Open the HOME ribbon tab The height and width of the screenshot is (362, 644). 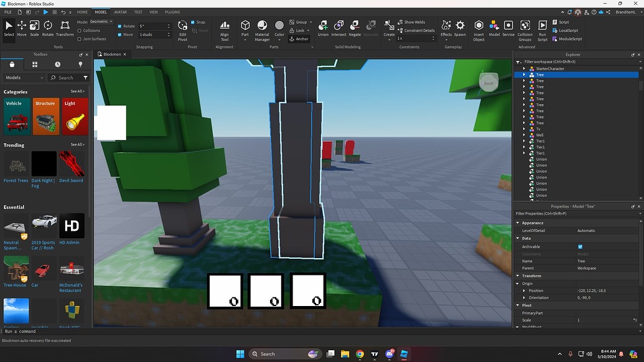click(82, 12)
